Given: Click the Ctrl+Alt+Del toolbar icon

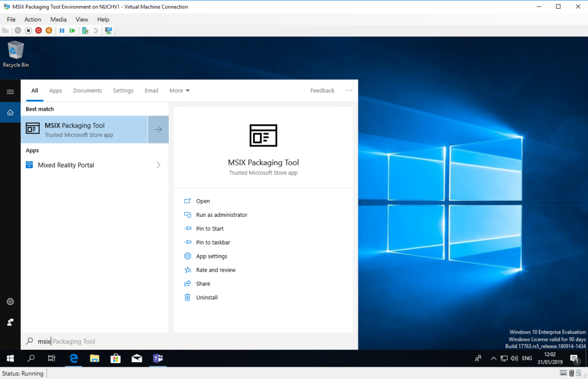Looking at the screenshot, I should (x=5, y=30).
